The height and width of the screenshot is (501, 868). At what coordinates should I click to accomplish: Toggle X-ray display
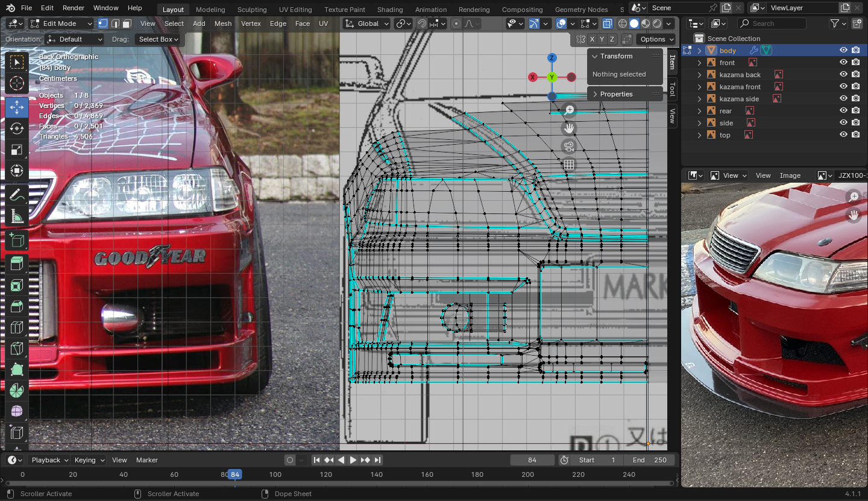608,24
